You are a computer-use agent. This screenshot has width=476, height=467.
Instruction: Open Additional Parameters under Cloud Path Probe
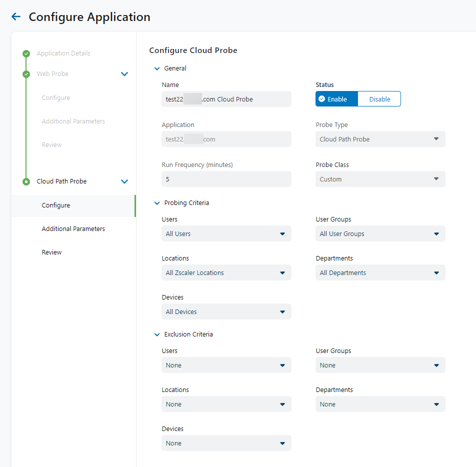(73, 228)
